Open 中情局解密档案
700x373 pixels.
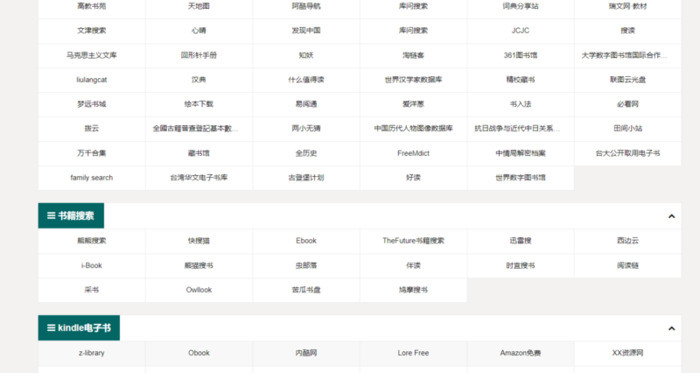[x=521, y=153]
